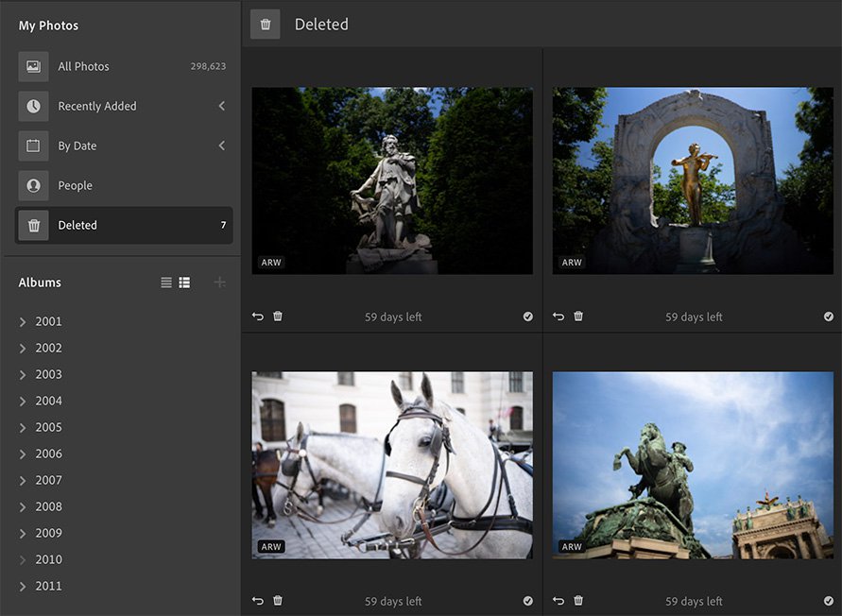The width and height of the screenshot is (842, 616).
Task: Permanently delete the golden violinist statue photo
Action: 578,317
